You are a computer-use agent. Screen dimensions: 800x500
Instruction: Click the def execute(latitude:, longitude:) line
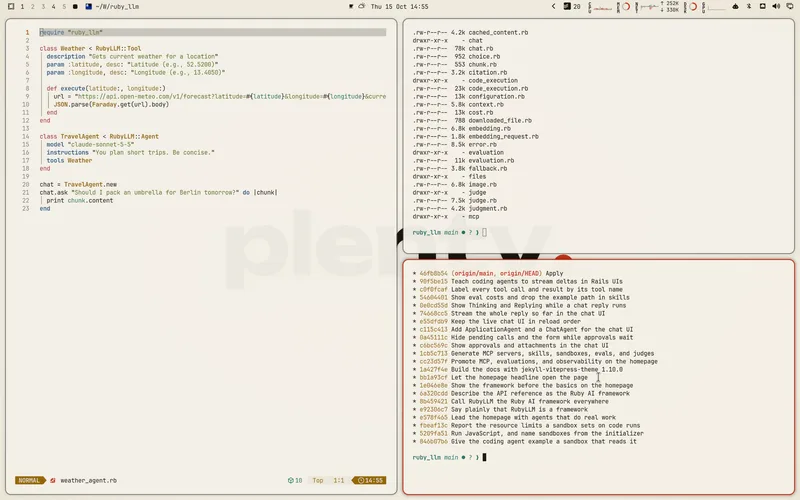coord(106,88)
